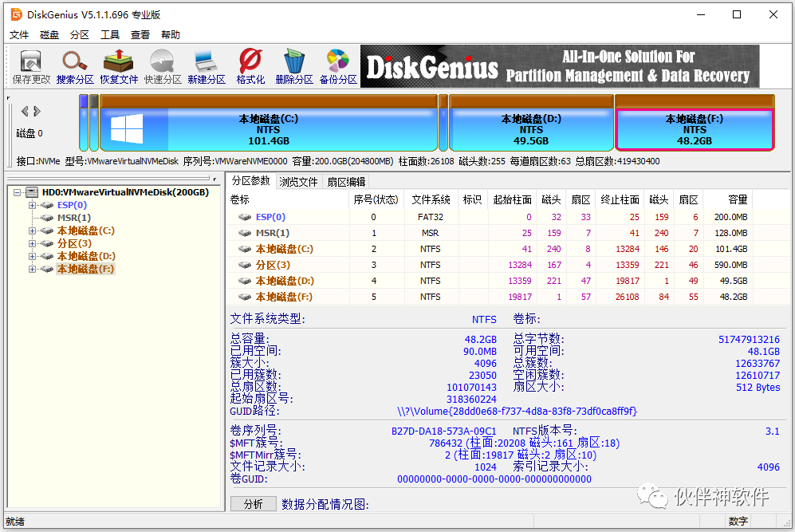The width and height of the screenshot is (795, 532).
Task: Click the DiskGenius banner advertisement
Action: pos(560,66)
